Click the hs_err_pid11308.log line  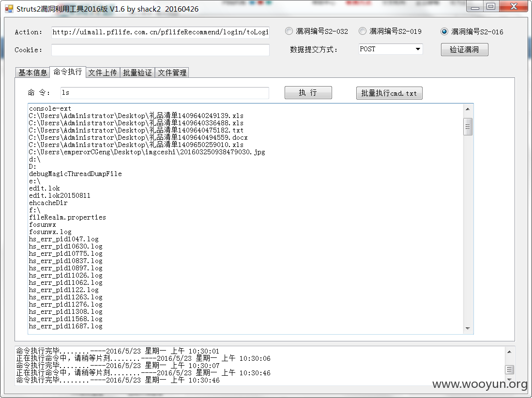65,311
